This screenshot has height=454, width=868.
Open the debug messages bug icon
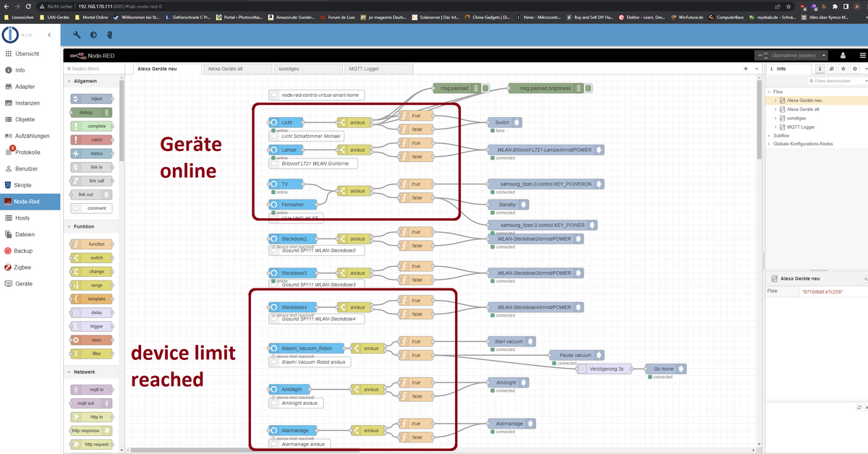coord(843,69)
